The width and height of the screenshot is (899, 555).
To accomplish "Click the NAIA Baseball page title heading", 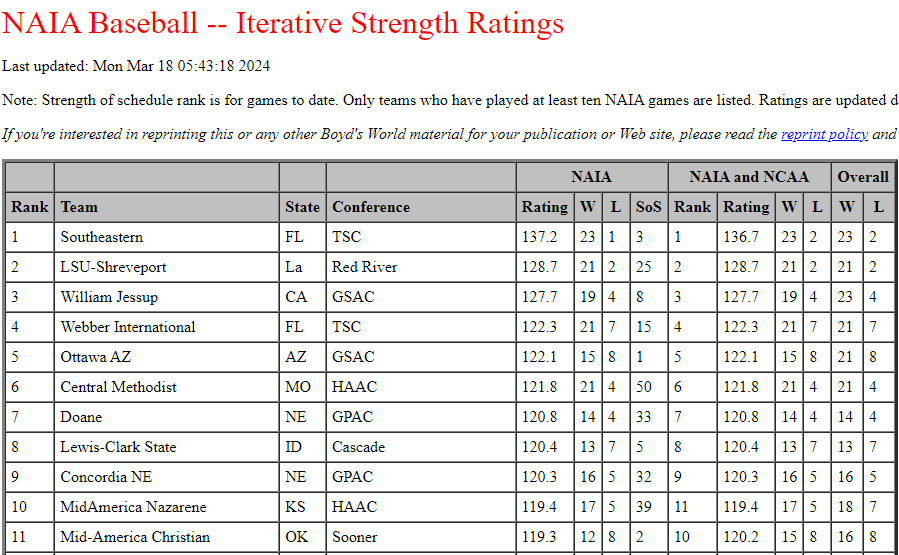I will tap(283, 23).
